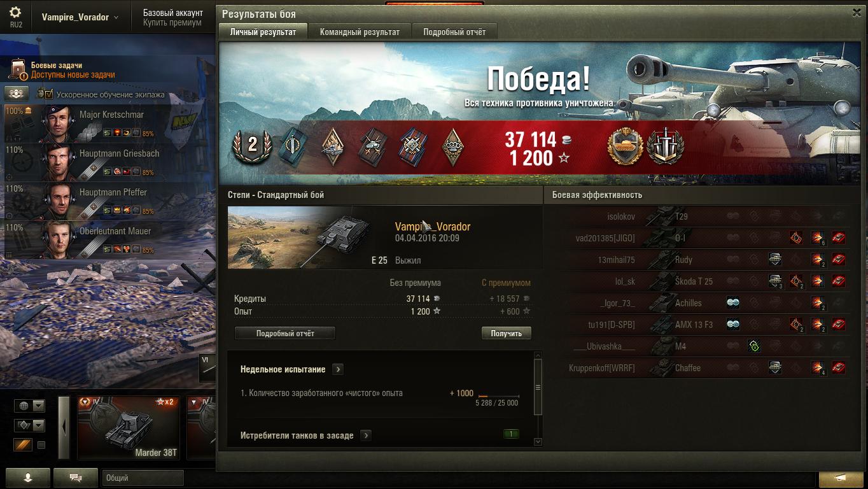Open the chat channels speech-bubble icon

(x=75, y=478)
